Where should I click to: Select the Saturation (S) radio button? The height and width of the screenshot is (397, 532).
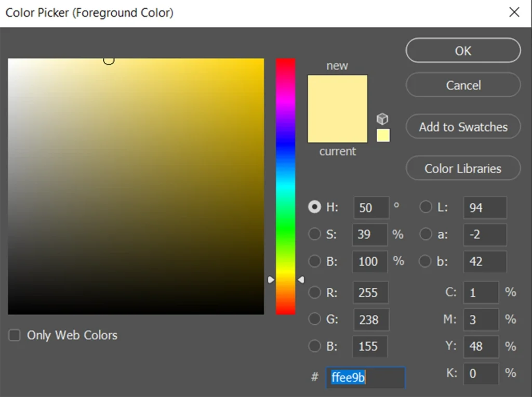pos(314,234)
